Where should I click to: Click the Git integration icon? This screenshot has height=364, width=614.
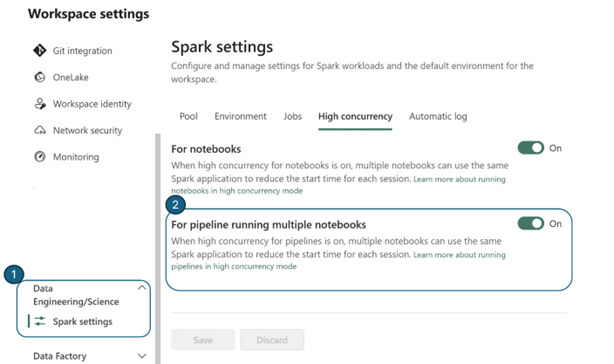[x=40, y=50]
